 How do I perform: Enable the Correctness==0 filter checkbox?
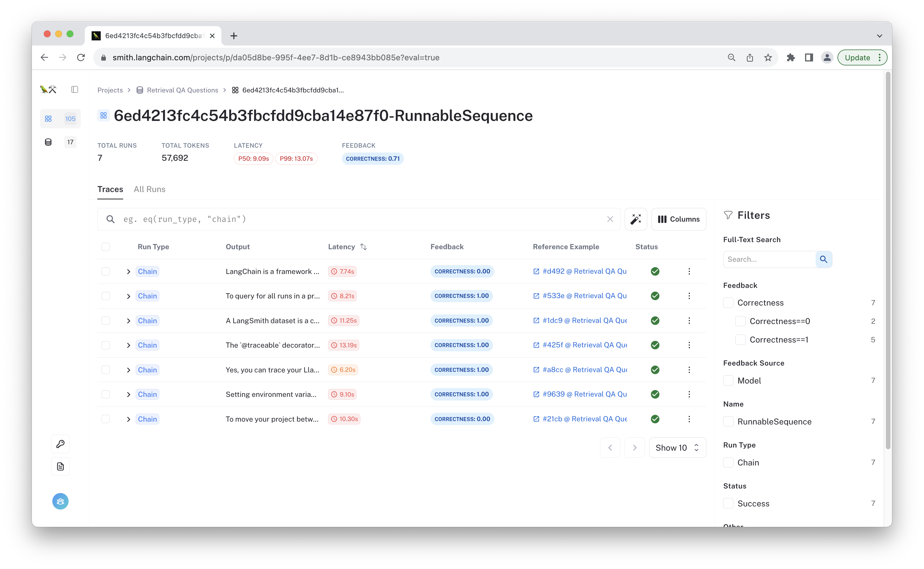pos(741,321)
